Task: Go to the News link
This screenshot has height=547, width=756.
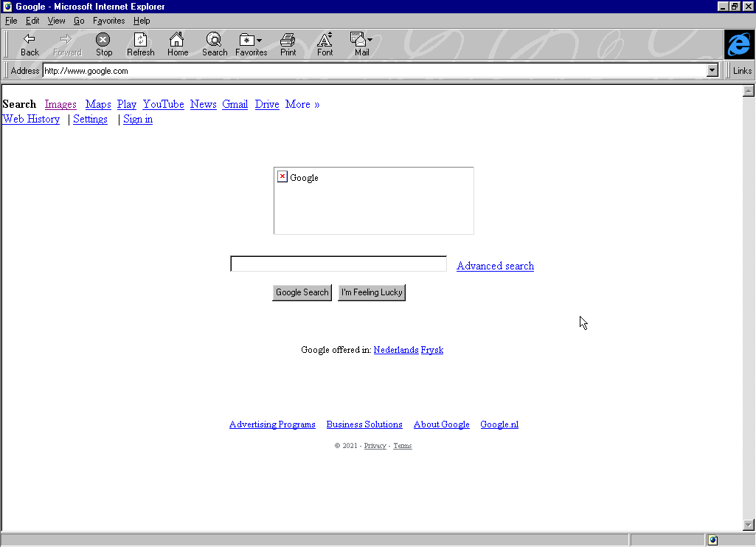Action: (x=203, y=104)
